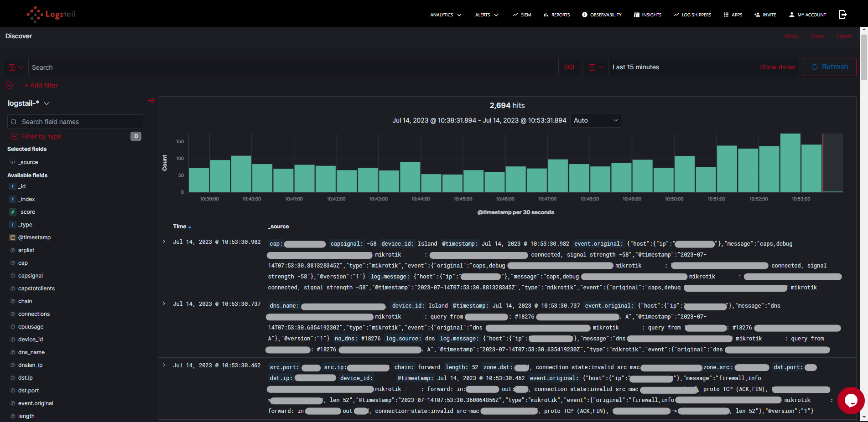This screenshot has height=422, width=868.
Task: Click the device_id field type icon
Action: (13, 340)
